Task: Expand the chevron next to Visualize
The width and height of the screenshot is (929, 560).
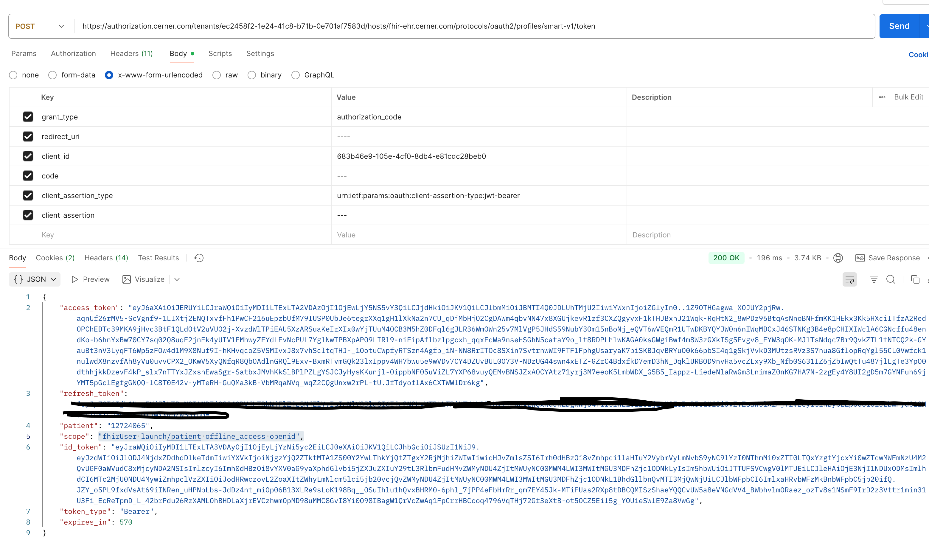Action: pyautogui.click(x=177, y=279)
